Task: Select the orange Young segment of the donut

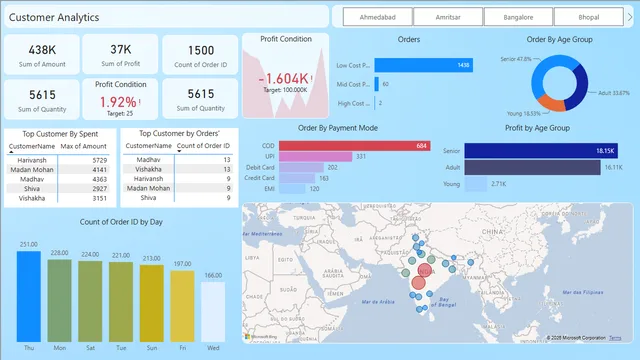Action: point(551,103)
